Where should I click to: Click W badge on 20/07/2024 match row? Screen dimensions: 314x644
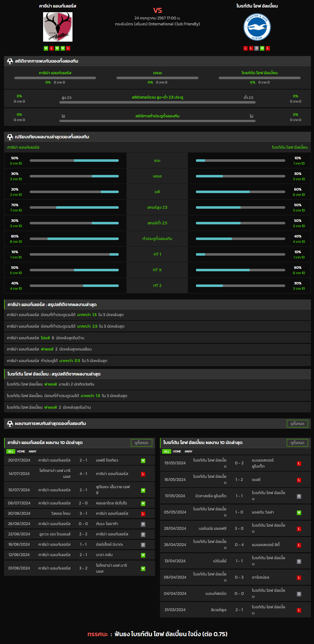point(143,460)
